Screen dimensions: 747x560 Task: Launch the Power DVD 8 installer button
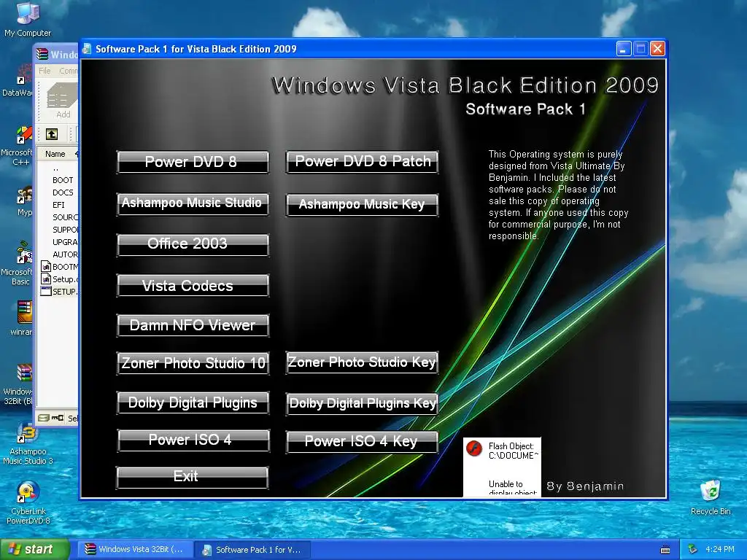click(193, 162)
